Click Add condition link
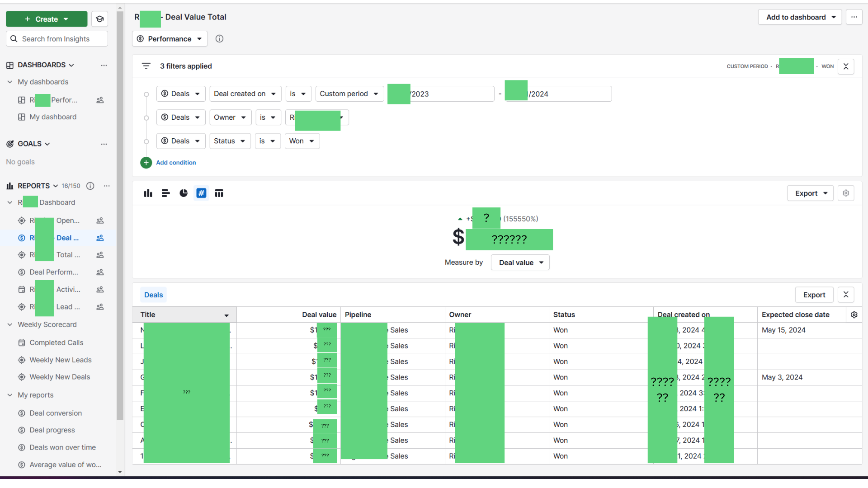 (x=176, y=163)
